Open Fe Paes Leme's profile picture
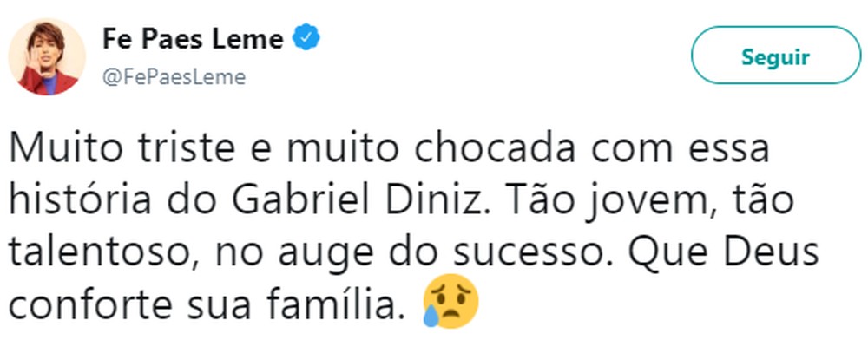This screenshot has width=868, height=353. point(47,57)
